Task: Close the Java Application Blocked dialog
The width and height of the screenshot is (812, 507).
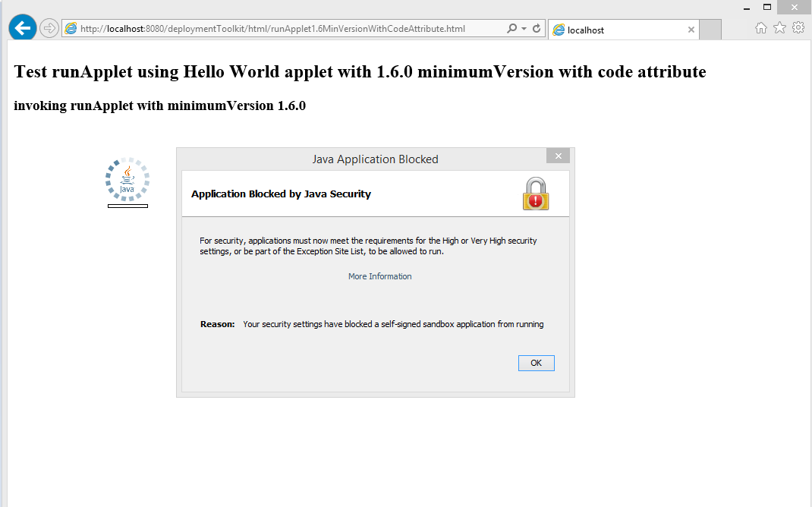Action: pos(557,156)
